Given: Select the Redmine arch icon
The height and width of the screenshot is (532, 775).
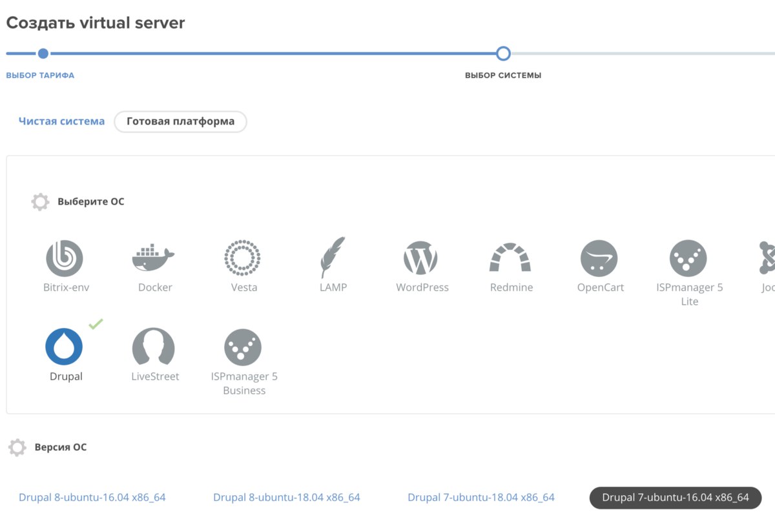Looking at the screenshot, I should point(510,258).
